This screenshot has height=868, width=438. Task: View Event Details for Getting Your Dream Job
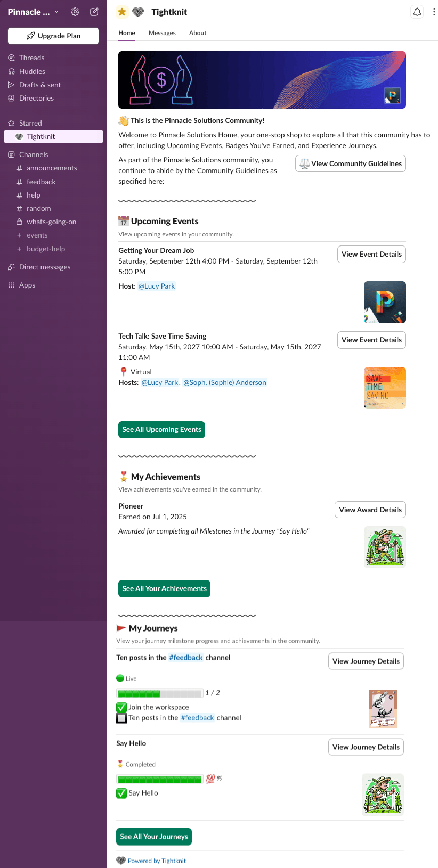point(371,254)
